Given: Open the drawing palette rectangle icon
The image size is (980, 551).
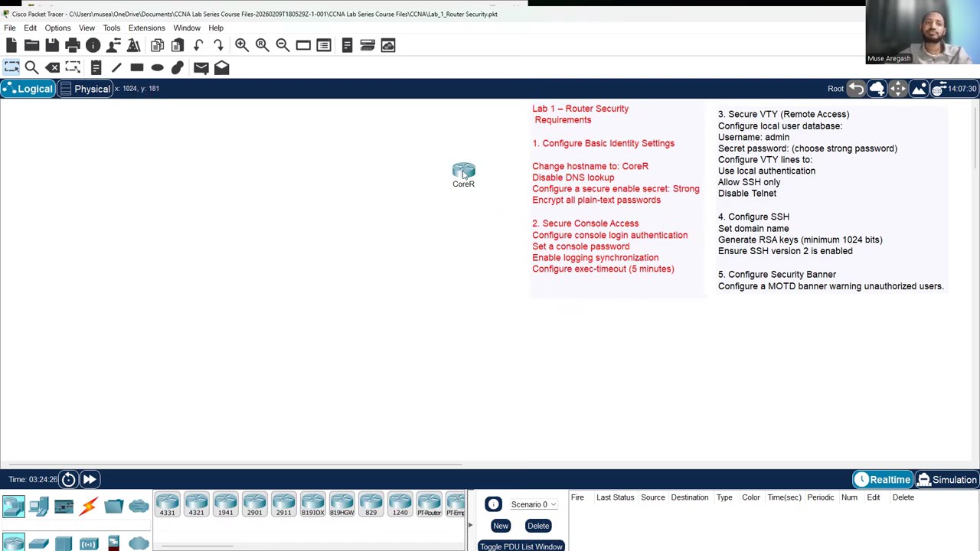Looking at the screenshot, I should 303,45.
